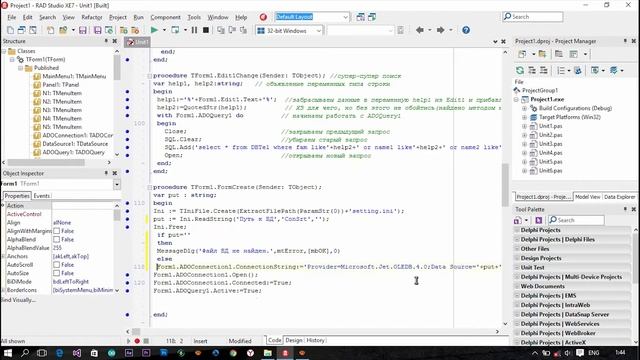640x360 pixels.
Task: Click the Tool Palette Search field
Action: pos(576,220)
